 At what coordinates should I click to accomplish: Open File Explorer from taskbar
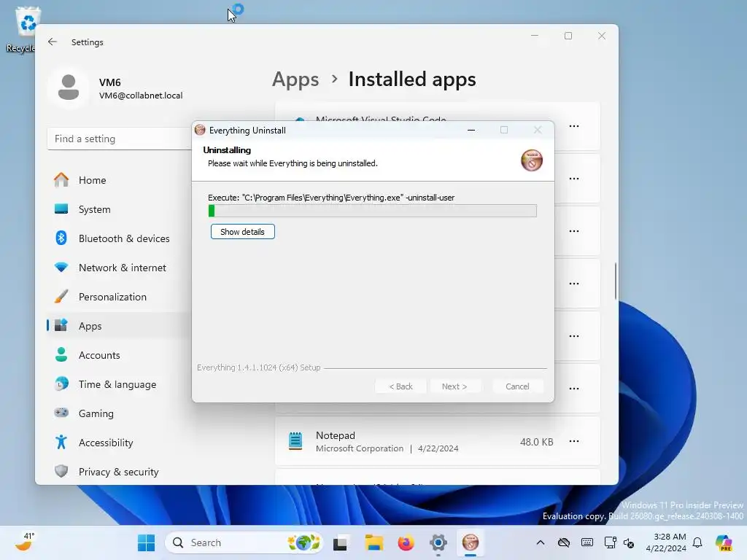pyautogui.click(x=373, y=542)
